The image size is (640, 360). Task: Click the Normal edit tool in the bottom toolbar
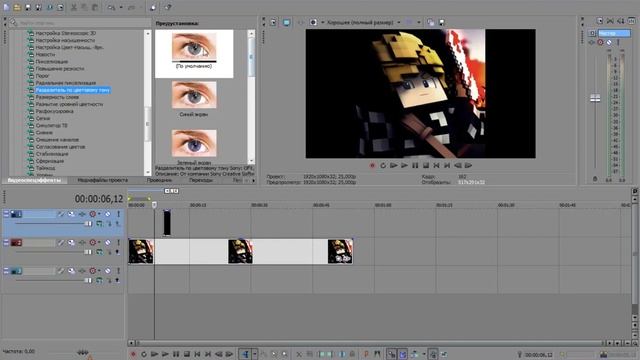point(245,354)
